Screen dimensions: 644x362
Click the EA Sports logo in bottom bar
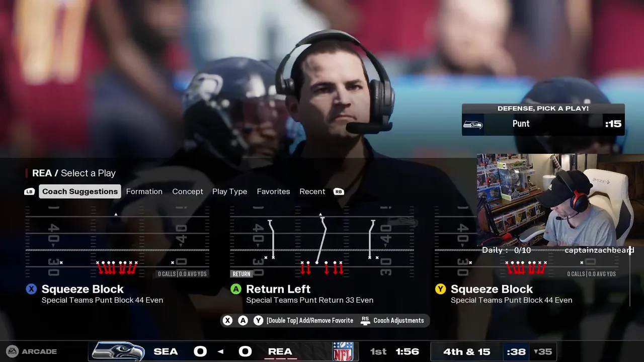pos(12,351)
